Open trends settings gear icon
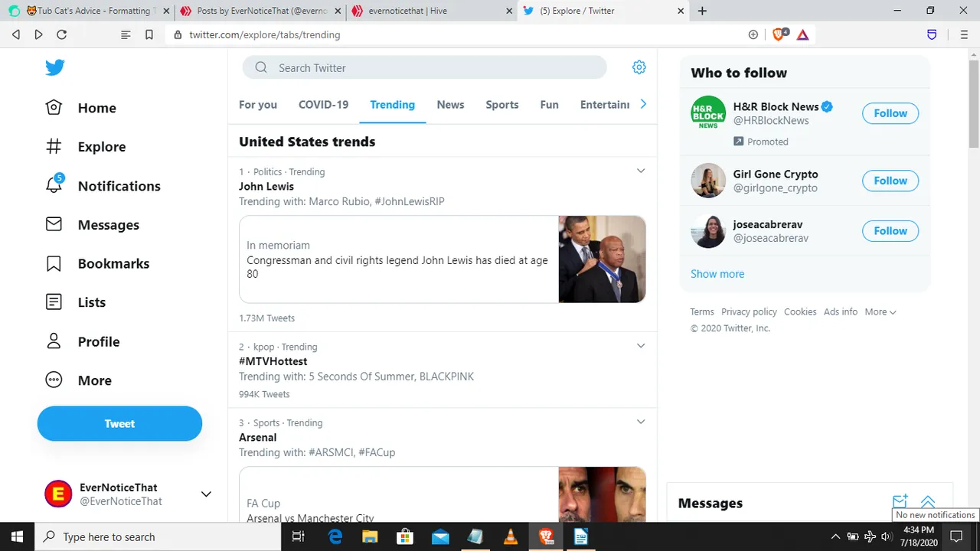Image resolution: width=980 pixels, height=551 pixels. (639, 67)
